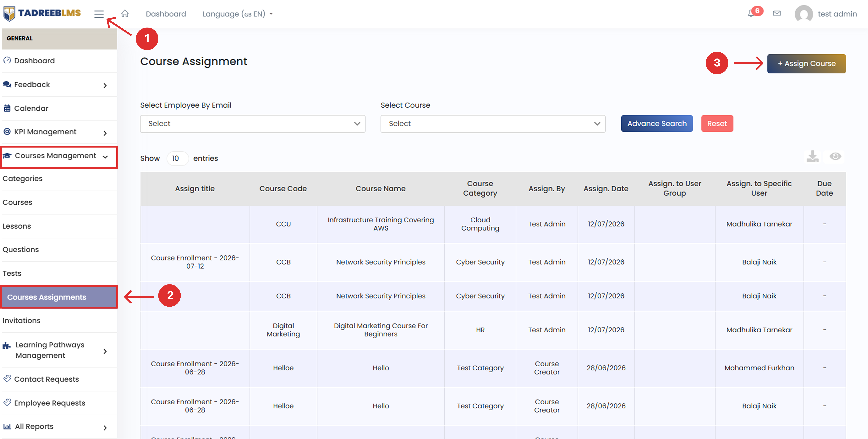The width and height of the screenshot is (868, 439).
Task: Open the Language (GB EN) dropdown
Action: (238, 14)
